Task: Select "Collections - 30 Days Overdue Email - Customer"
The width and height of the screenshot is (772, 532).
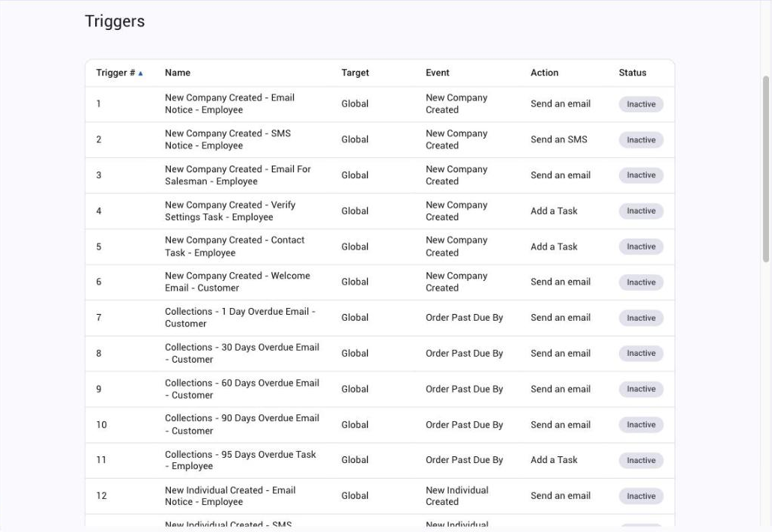Action: pos(242,354)
